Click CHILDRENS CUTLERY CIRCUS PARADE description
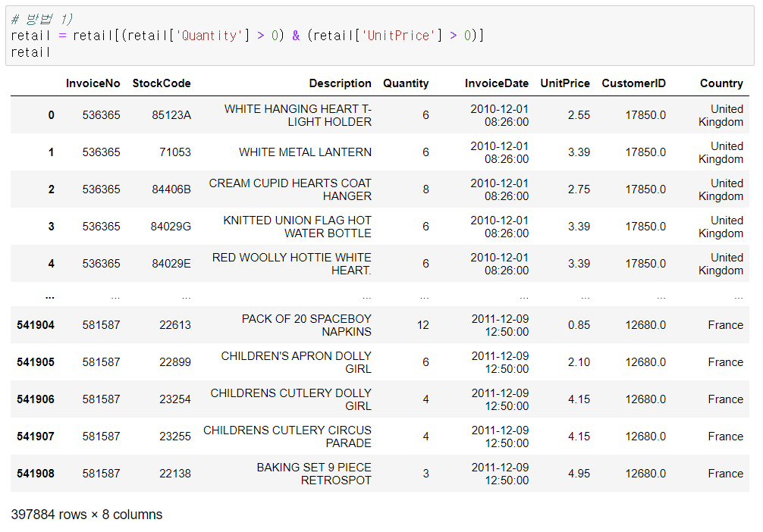 (287, 437)
